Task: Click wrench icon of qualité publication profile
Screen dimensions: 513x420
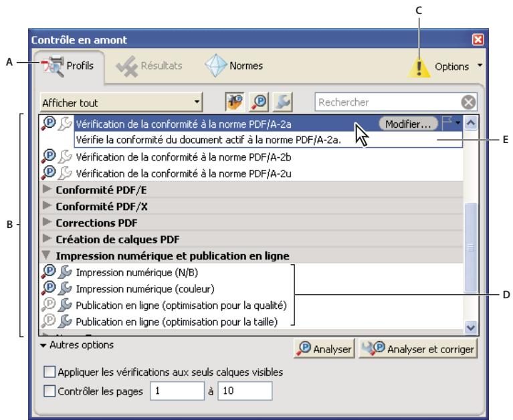Action: pyautogui.click(x=65, y=304)
